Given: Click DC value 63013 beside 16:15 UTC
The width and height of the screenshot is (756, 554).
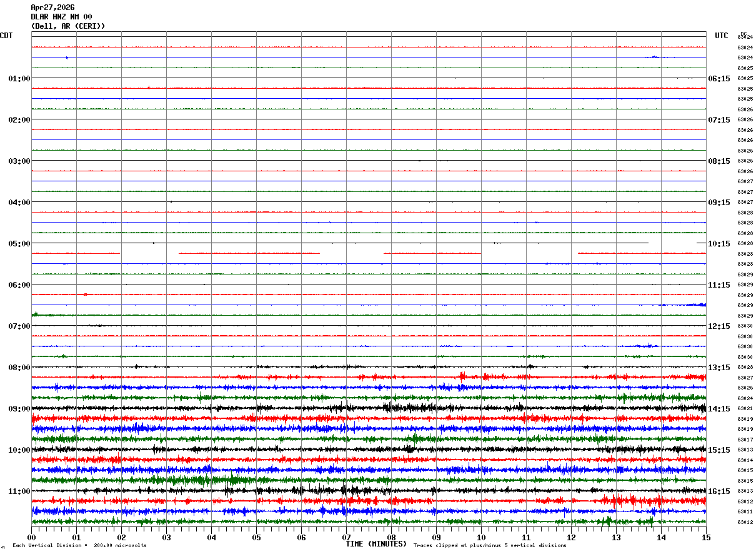Looking at the screenshot, I should (x=745, y=491).
